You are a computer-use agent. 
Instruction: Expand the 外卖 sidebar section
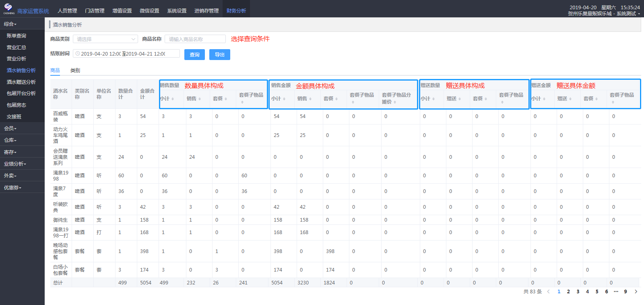[22, 176]
